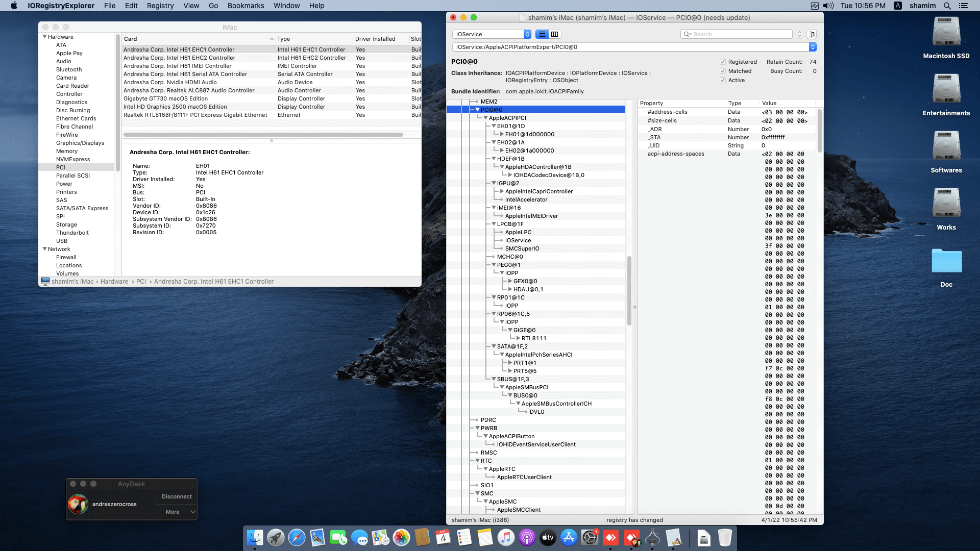Focus the IORegistryExplorer search field
The image size is (980, 551).
(x=737, y=34)
